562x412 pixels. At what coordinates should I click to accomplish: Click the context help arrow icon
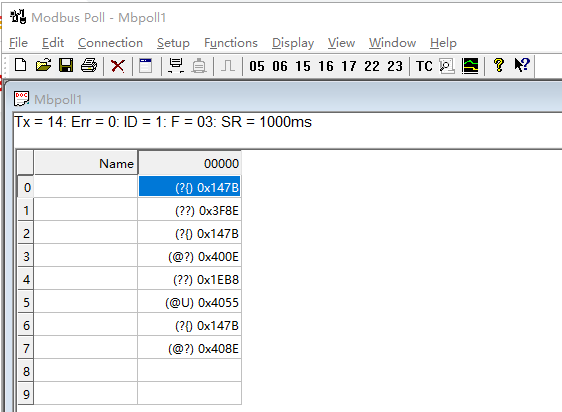(522, 65)
